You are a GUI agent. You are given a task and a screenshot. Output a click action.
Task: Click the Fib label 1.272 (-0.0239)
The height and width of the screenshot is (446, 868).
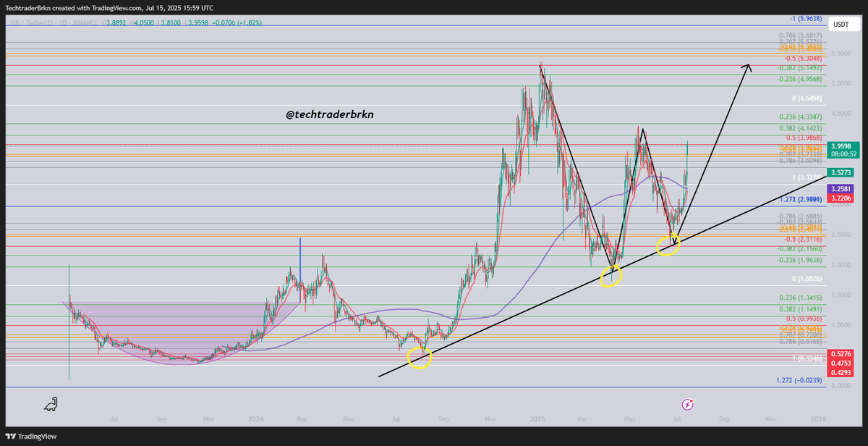[x=800, y=379]
